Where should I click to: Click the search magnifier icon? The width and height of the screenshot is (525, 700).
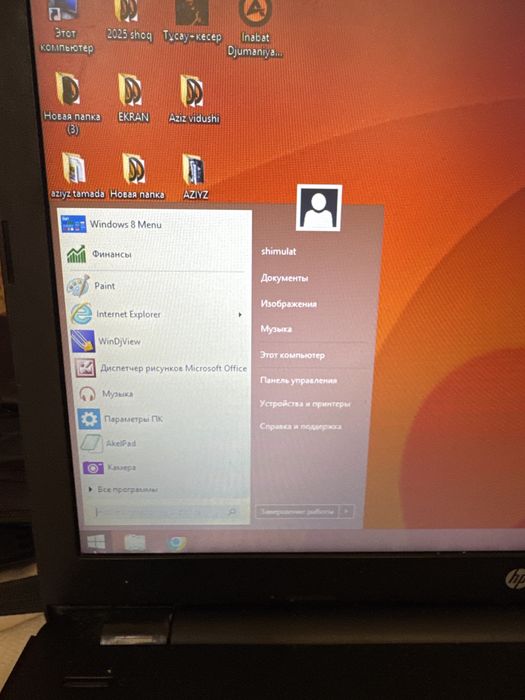point(232,512)
